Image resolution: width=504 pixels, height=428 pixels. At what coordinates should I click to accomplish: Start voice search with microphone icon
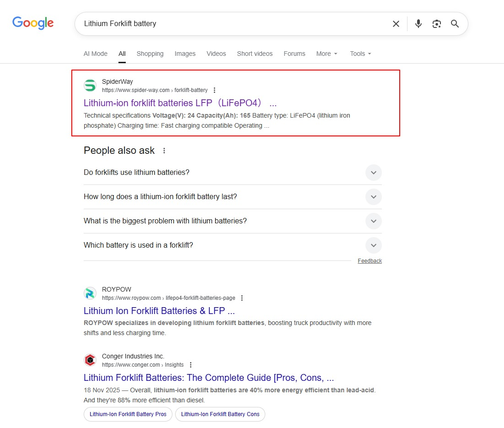(418, 24)
